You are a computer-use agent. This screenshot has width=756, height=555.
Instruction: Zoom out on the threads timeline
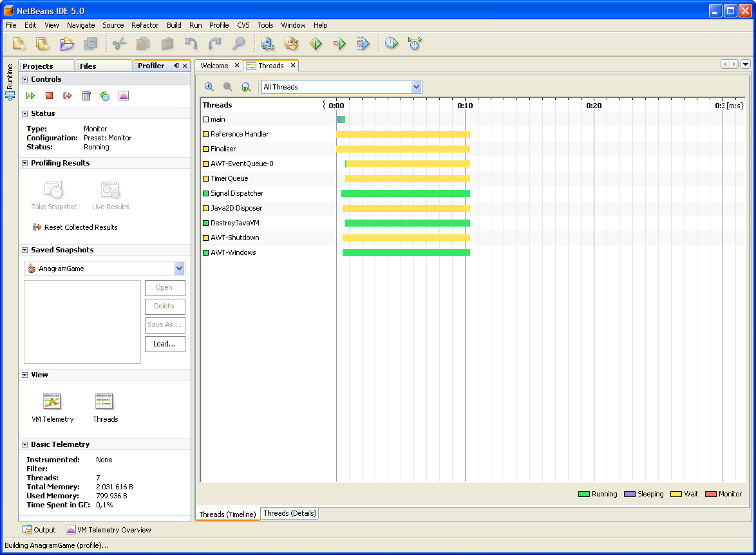pyautogui.click(x=227, y=87)
